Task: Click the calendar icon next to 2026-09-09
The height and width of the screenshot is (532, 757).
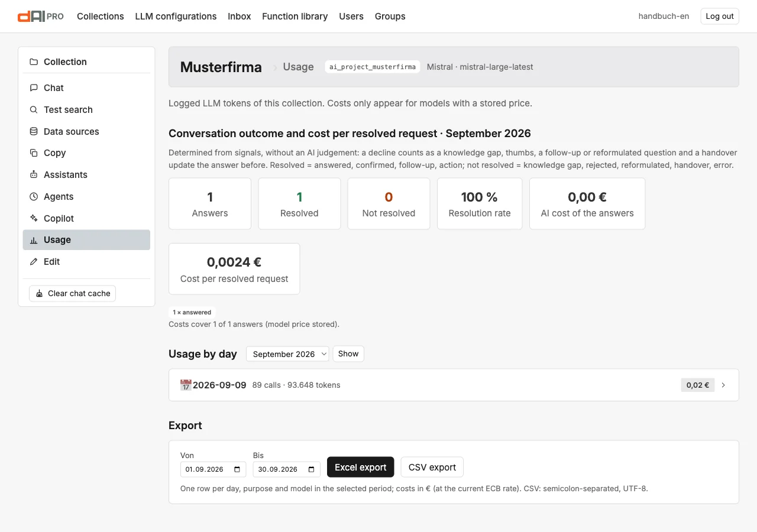Action: (x=186, y=385)
